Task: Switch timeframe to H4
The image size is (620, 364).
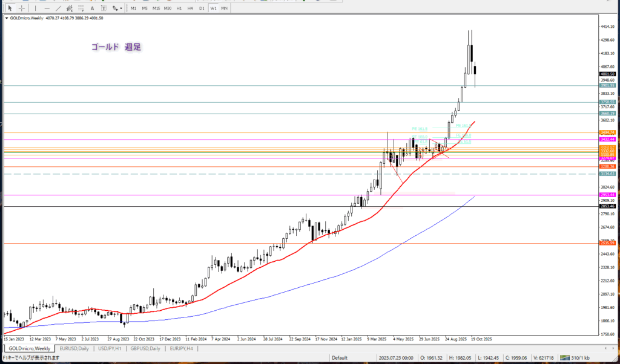Action: (190, 8)
